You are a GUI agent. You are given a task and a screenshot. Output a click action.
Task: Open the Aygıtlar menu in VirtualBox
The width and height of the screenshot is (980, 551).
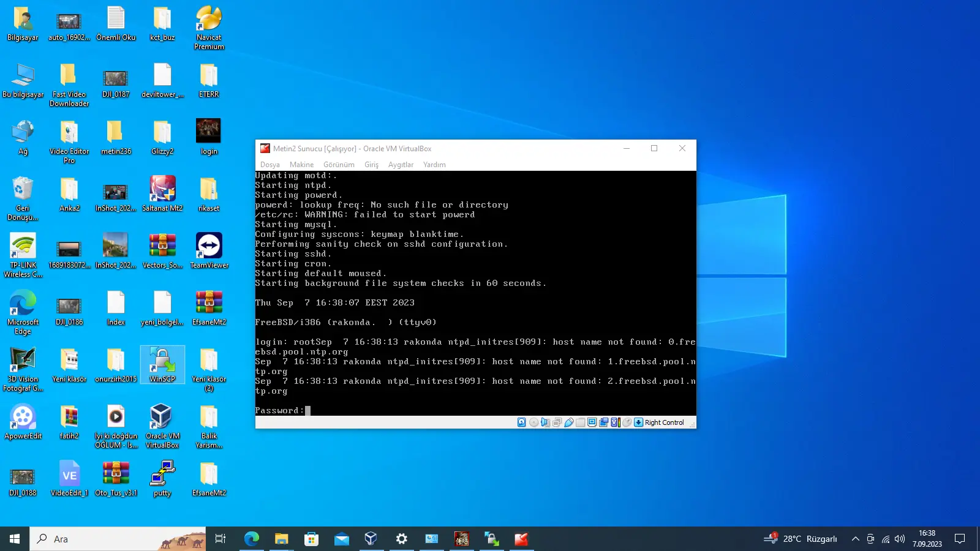coord(401,165)
